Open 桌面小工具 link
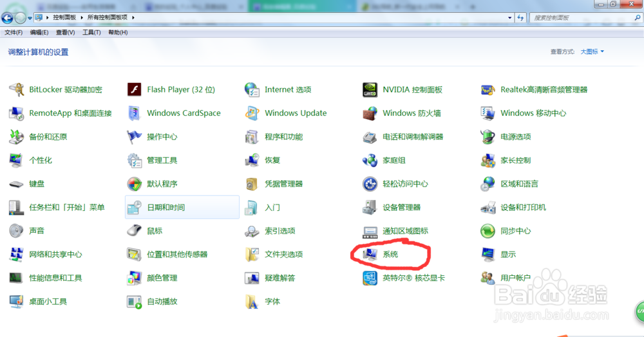This screenshot has width=644, height=337. (x=48, y=302)
